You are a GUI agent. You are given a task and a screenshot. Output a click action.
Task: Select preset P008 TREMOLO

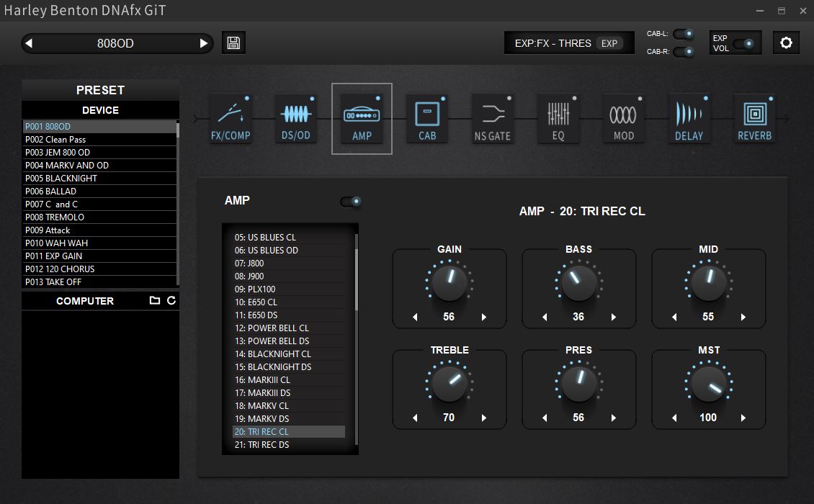pyautogui.click(x=99, y=217)
